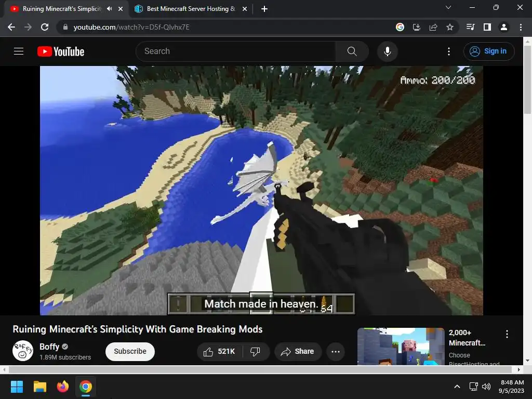
Task: Open more actions ellipsis under video
Action: [x=336, y=352]
